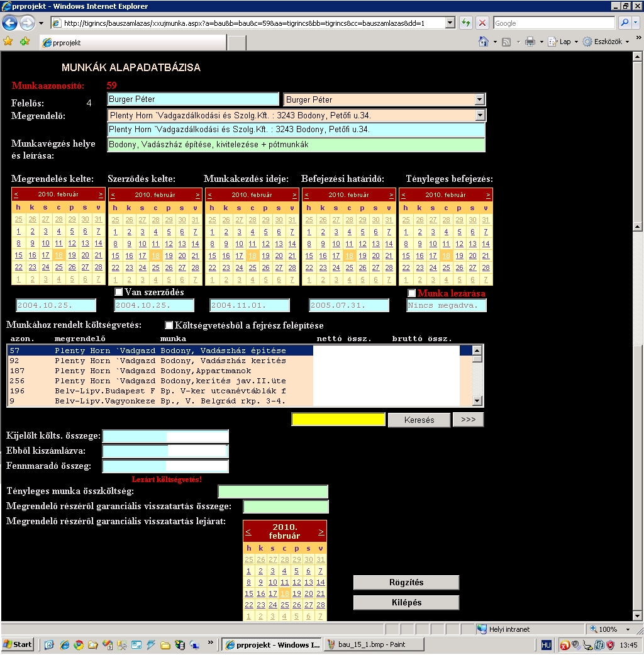Click the Eszközök gear icon

coord(587,42)
